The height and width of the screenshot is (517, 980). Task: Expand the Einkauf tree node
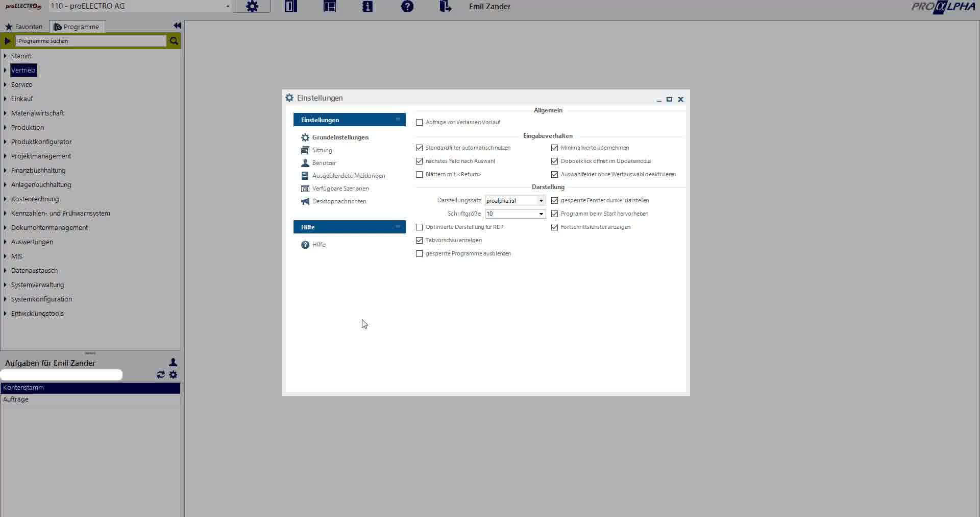pos(5,99)
